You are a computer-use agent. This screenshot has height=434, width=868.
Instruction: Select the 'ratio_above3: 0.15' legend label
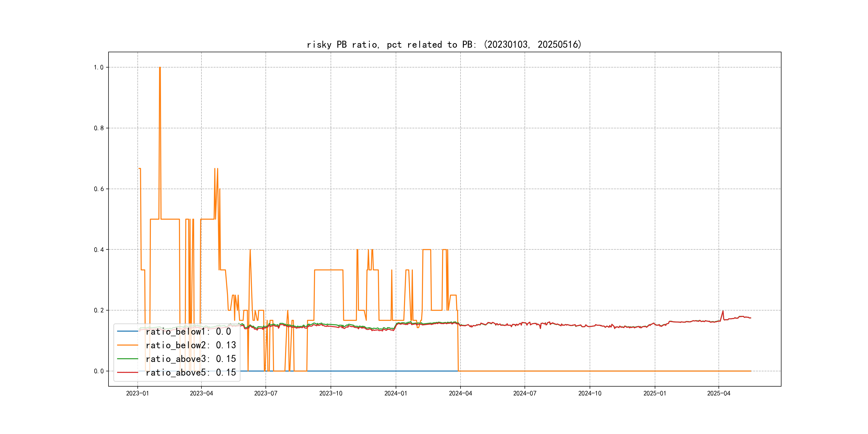(191, 359)
